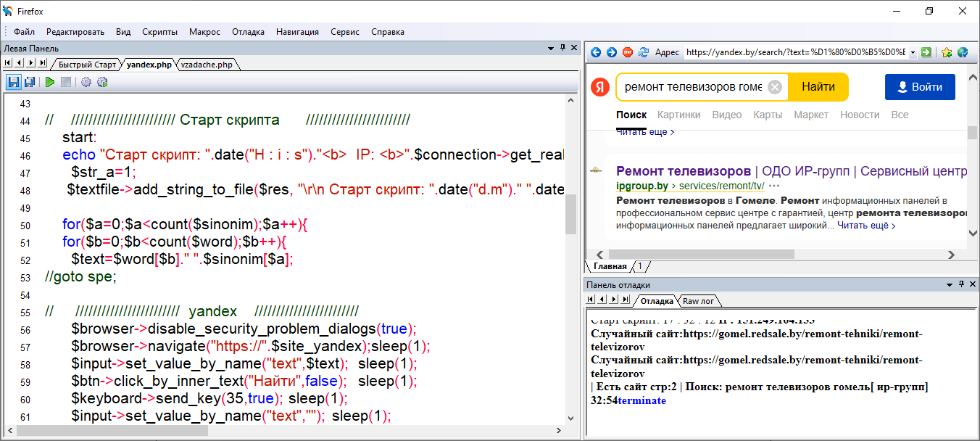The width and height of the screenshot is (980, 441).
Task: Open the Панель отладки dropdown arrow
Action: (949, 285)
